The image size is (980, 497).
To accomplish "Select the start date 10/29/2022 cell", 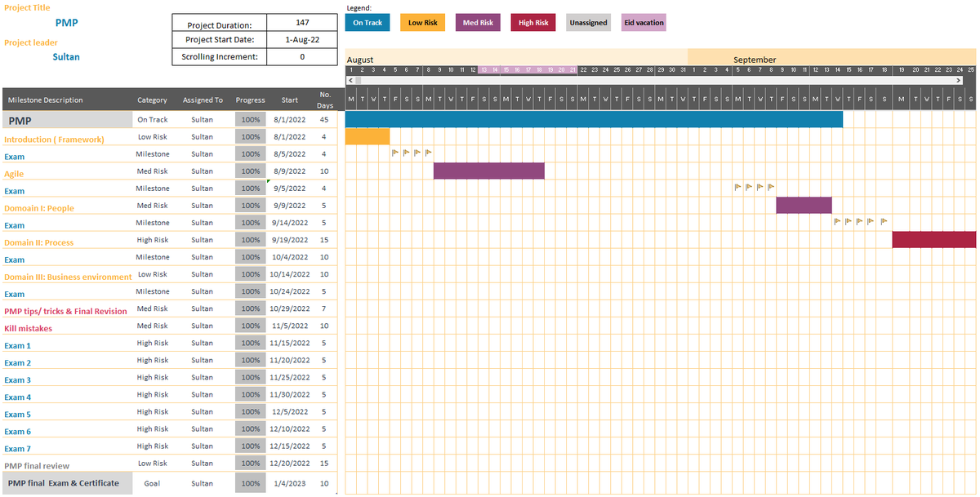I will tap(290, 308).
